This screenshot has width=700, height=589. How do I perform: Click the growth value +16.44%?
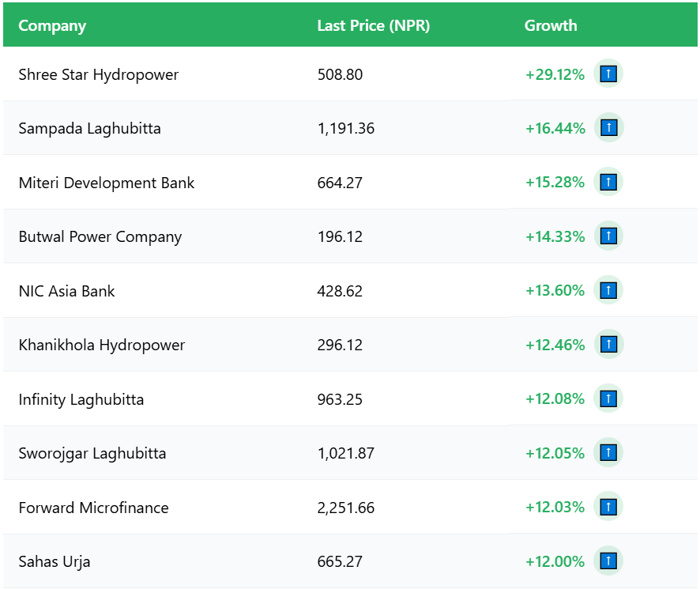tap(555, 128)
